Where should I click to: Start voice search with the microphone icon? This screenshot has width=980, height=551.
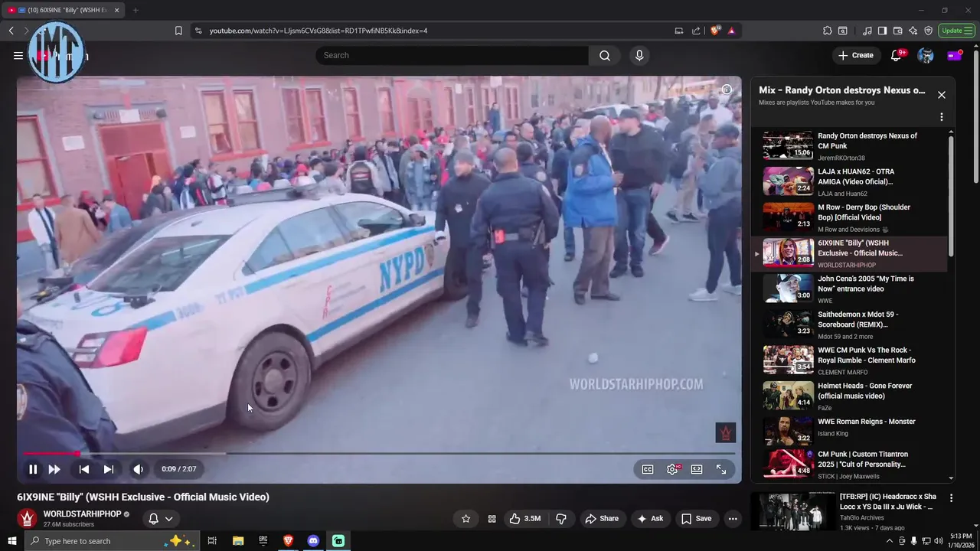click(x=639, y=55)
